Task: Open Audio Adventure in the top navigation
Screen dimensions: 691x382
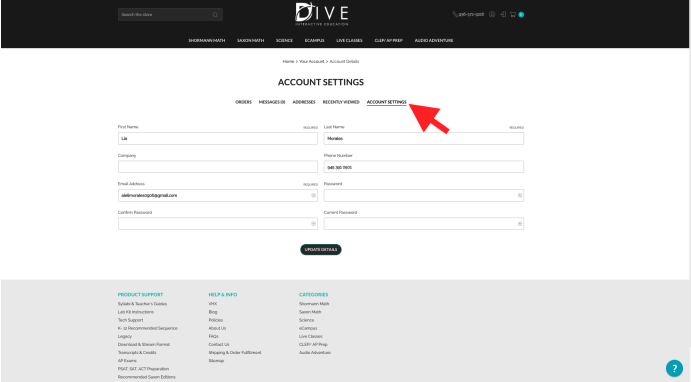Action: click(x=434, y=41)
